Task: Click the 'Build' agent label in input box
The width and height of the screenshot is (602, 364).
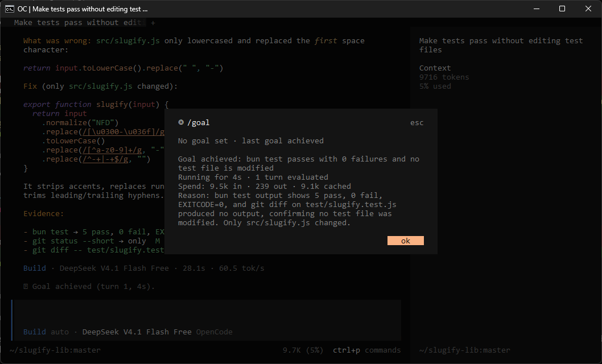Action: (x=35, y=332)
